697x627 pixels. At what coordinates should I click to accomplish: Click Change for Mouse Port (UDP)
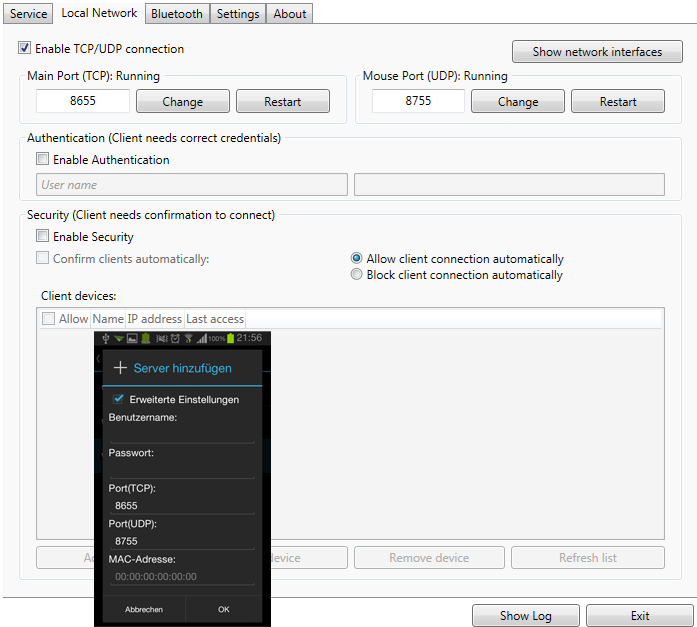pyautogui.click(x=518, y=101)
